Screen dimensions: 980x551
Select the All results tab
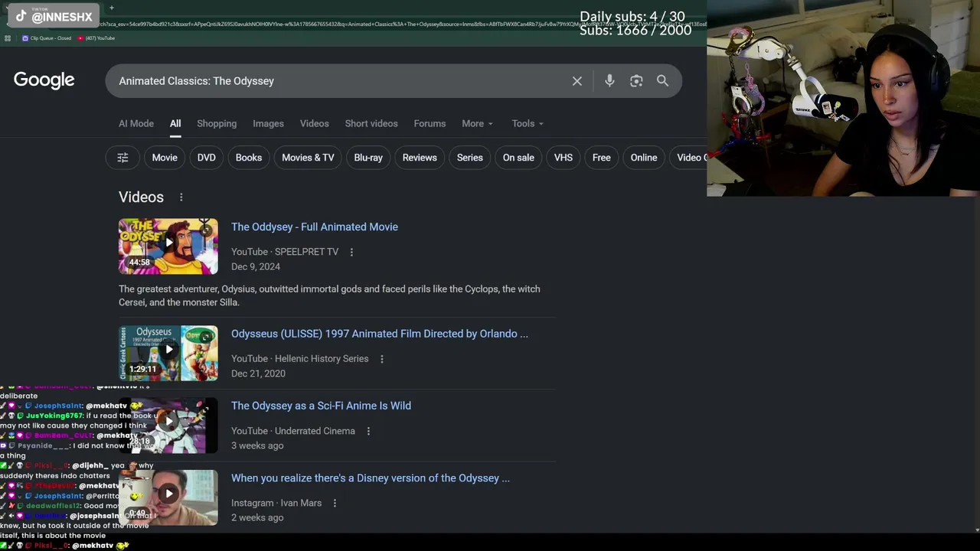coord(175,123)
